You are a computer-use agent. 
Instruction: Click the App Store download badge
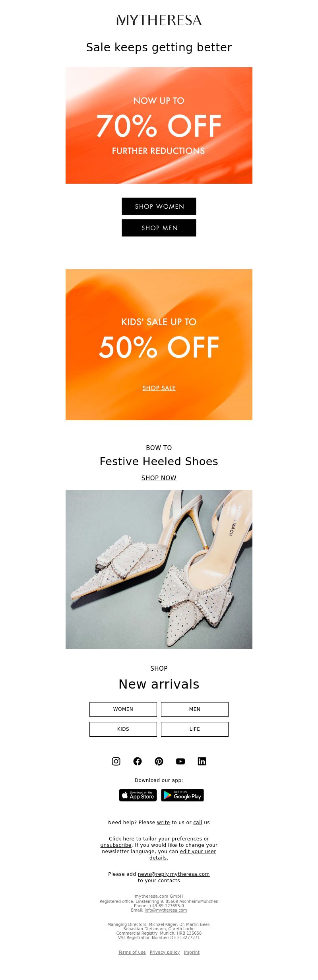[138, 795]
